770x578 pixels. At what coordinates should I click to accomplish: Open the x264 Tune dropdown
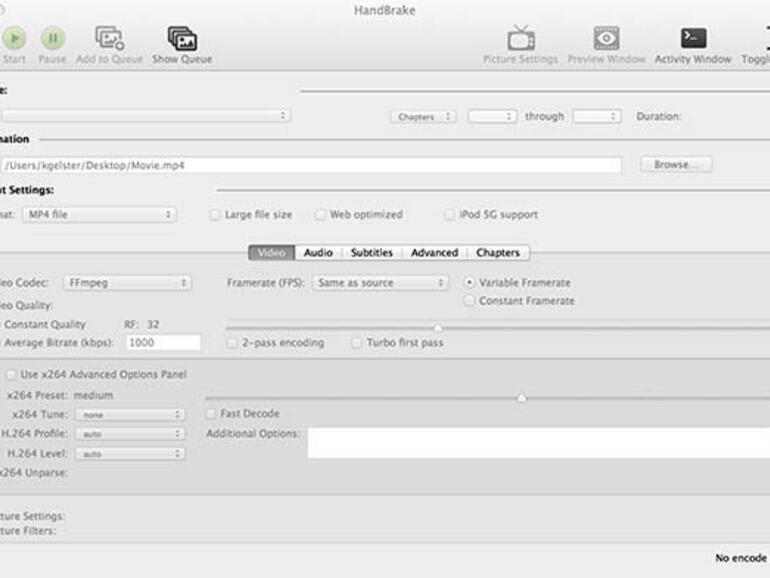pyautogui.click(x=130, y=415)
